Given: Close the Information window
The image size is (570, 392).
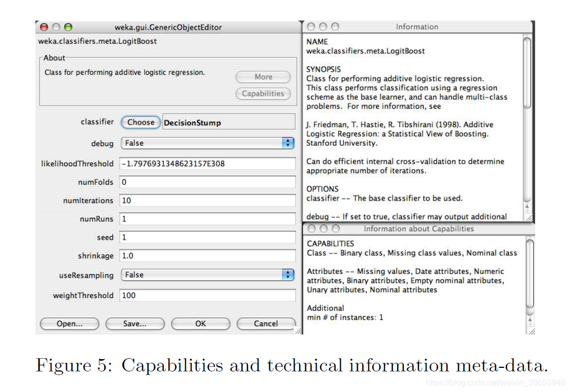Looking at the screenshot, I should click(x=311, y=27).
